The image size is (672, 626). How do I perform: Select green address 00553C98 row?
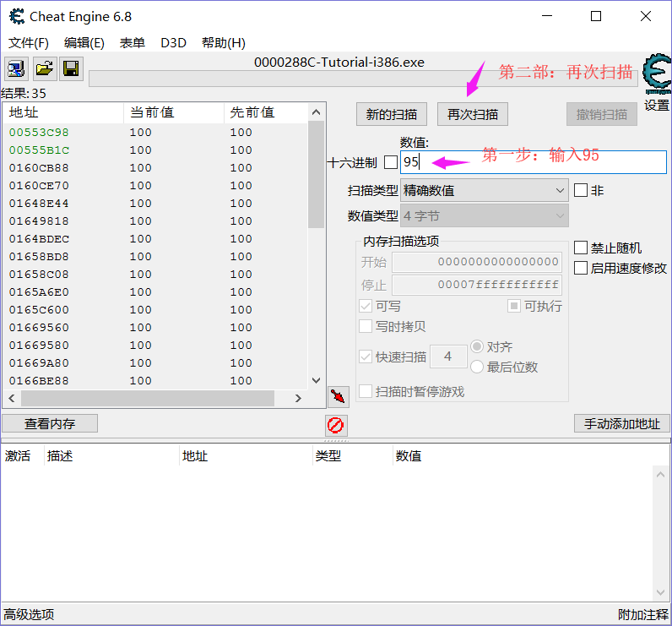coord(155,133)
